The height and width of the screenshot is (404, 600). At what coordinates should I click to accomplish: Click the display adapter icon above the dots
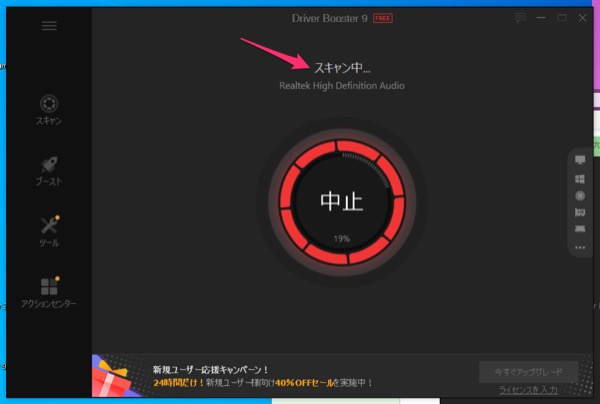(x=580, y=229)
